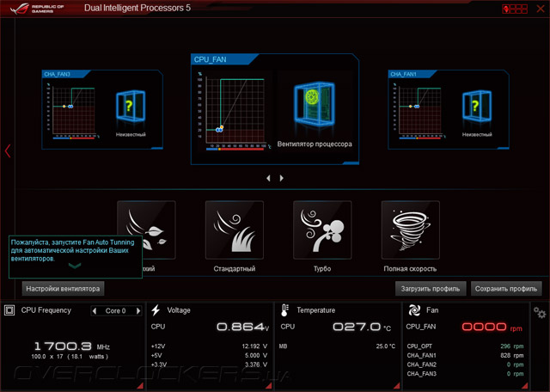The height and width of the screenshot is (392, 550).
Task: Select the CHA_FAN1 fan card header
Action: coord(412,74)
